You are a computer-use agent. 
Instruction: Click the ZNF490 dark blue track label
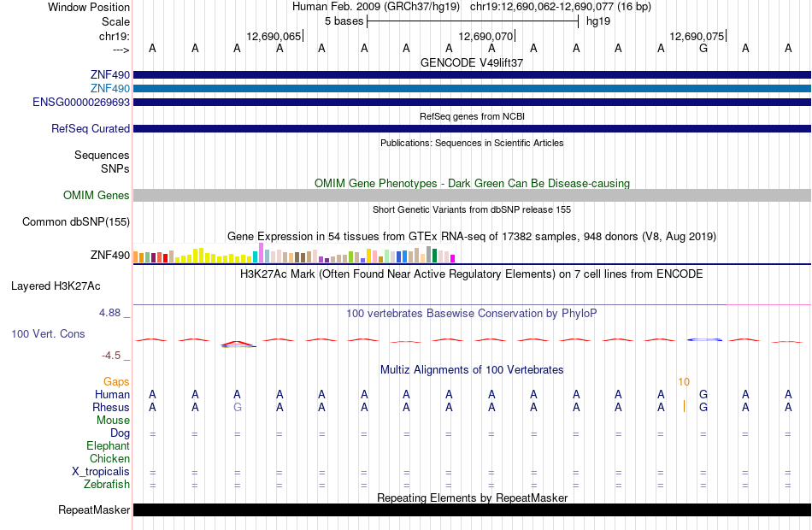(x=109, y=74)
